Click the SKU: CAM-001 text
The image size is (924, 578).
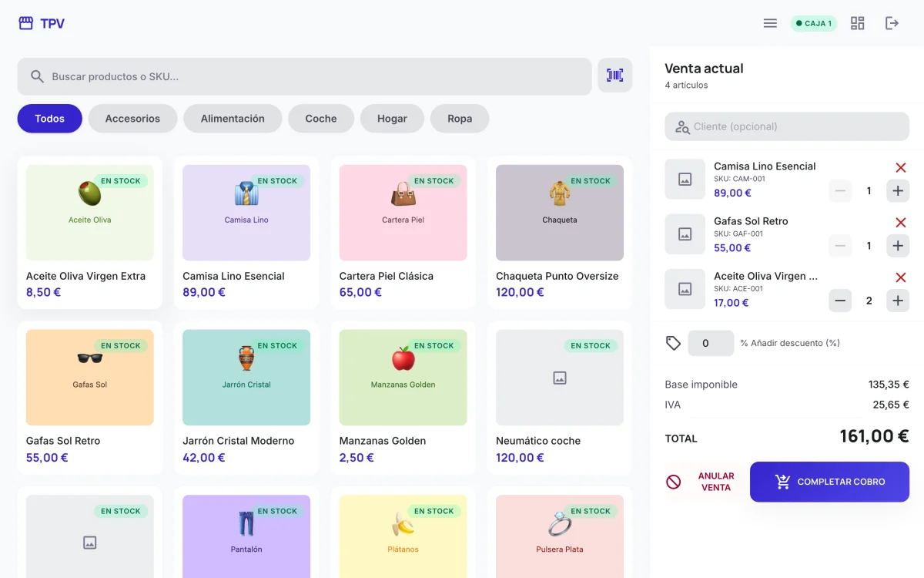[739, 179]
